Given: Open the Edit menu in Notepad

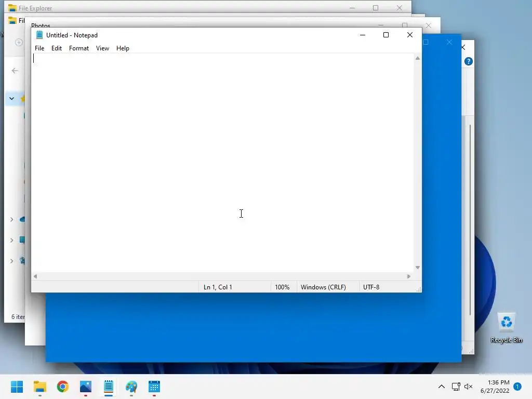Looking at the screenshot, I should click(56, 48).
